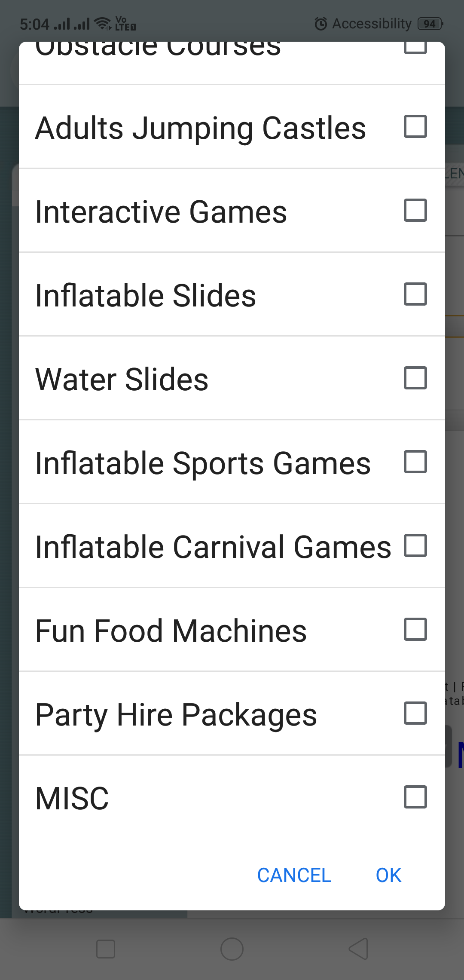
Task: Choose the Water Slides list entry
Action: click(x=122, y=379)
